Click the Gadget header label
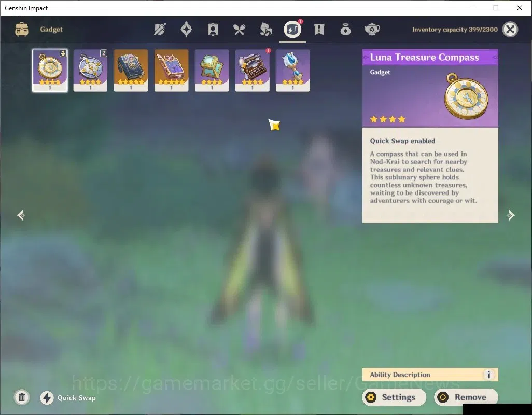 click(51, 30)
